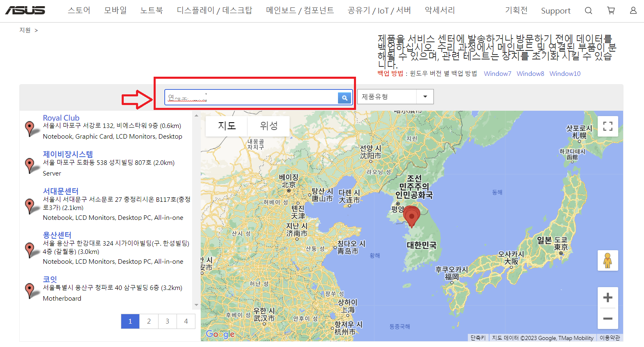Open the 기획전 menu

tap(516, 10)
